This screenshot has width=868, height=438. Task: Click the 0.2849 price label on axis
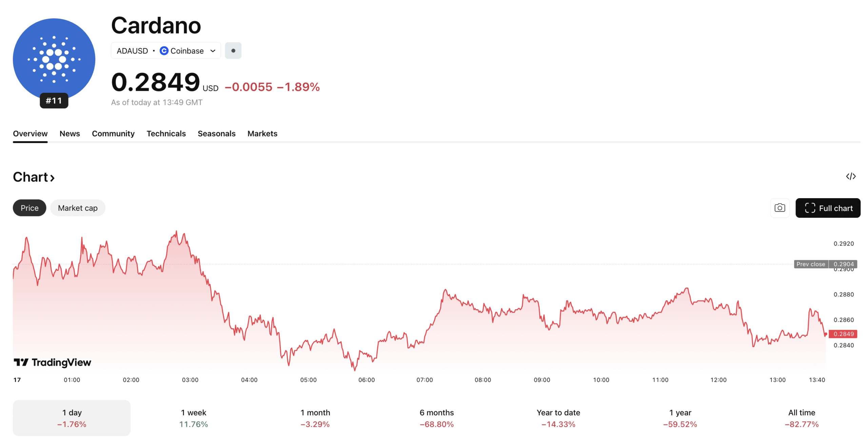845,334
